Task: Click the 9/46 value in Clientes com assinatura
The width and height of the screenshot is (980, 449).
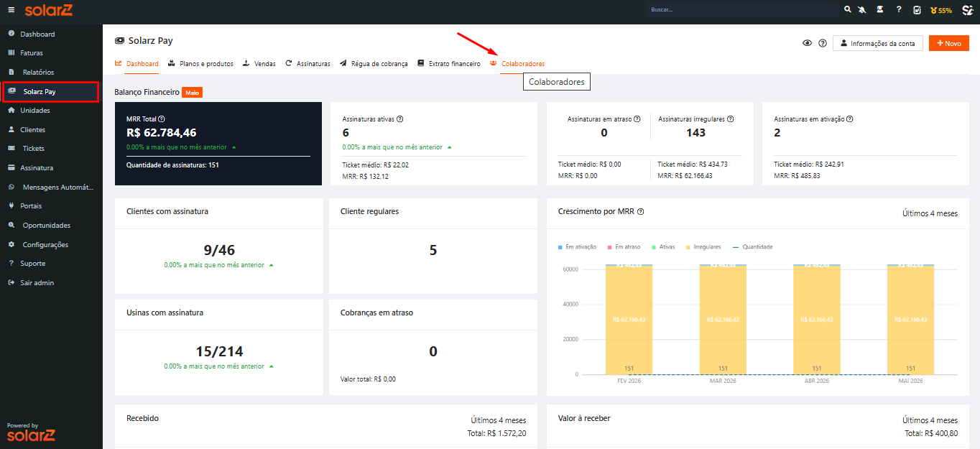Action: tap(219, 250)
